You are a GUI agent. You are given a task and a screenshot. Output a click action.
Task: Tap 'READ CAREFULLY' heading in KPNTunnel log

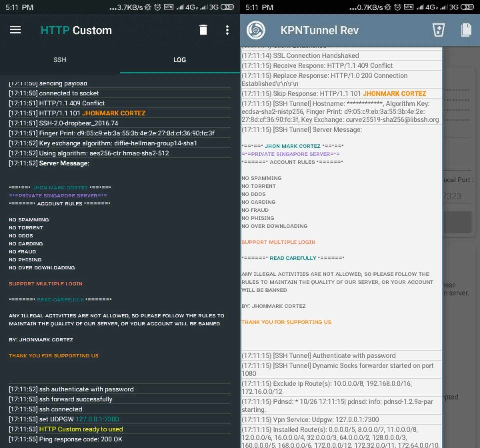point(293,258)
